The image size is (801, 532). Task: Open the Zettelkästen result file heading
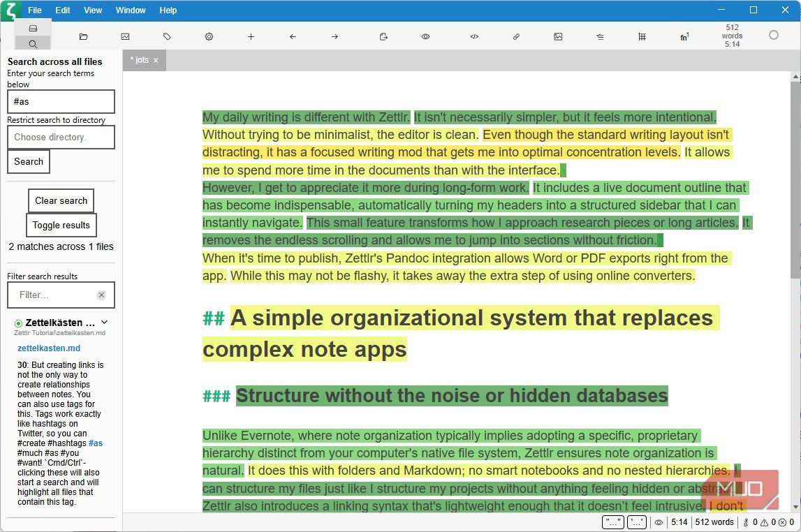(x=60, y=323)
